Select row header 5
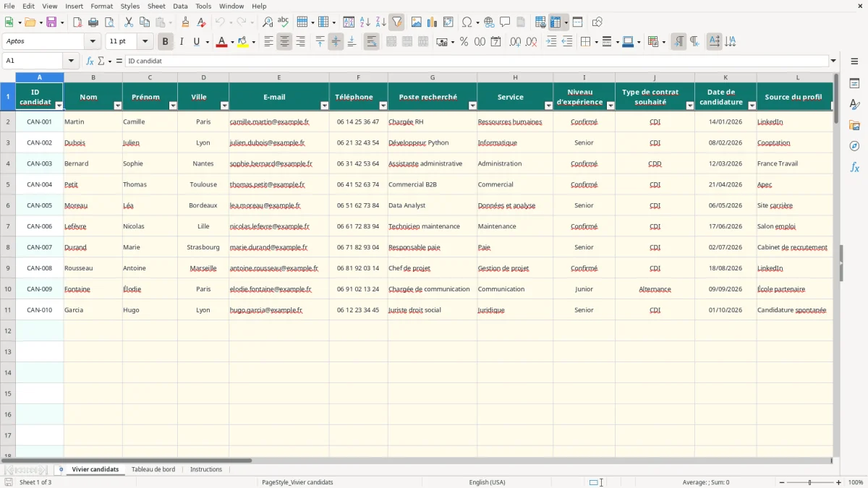Viewport: 868px width, 488px height. pyautogui.click(x=8, y=184)
